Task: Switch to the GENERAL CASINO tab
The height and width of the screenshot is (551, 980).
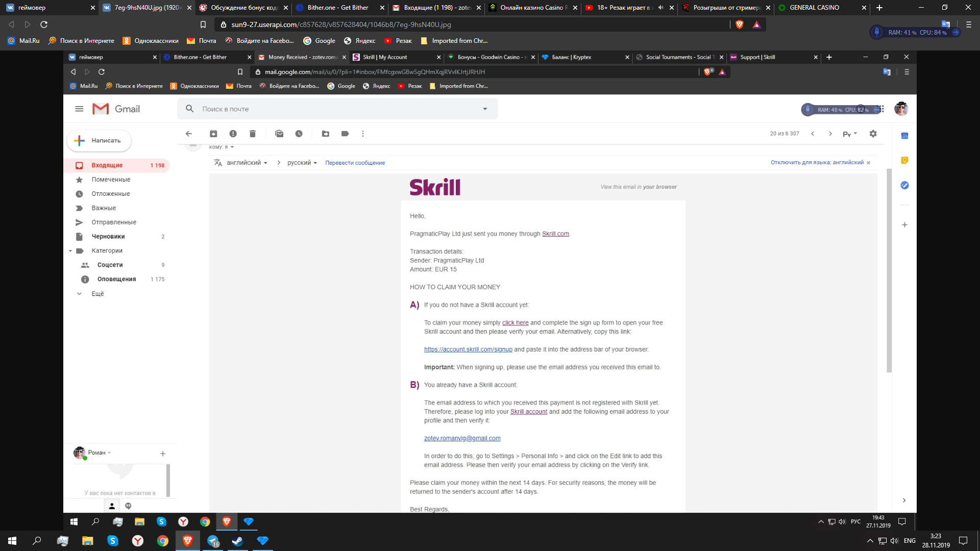Action: point(814,8)
